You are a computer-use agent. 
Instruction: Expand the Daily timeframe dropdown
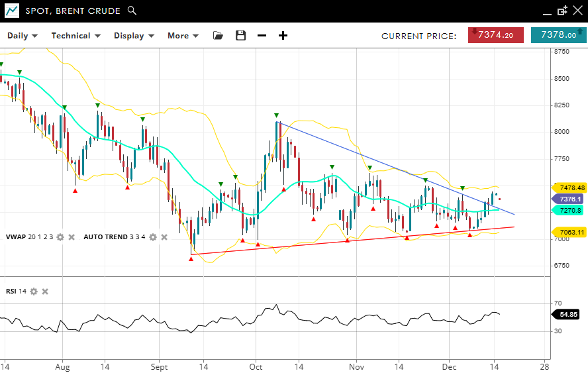23,36
